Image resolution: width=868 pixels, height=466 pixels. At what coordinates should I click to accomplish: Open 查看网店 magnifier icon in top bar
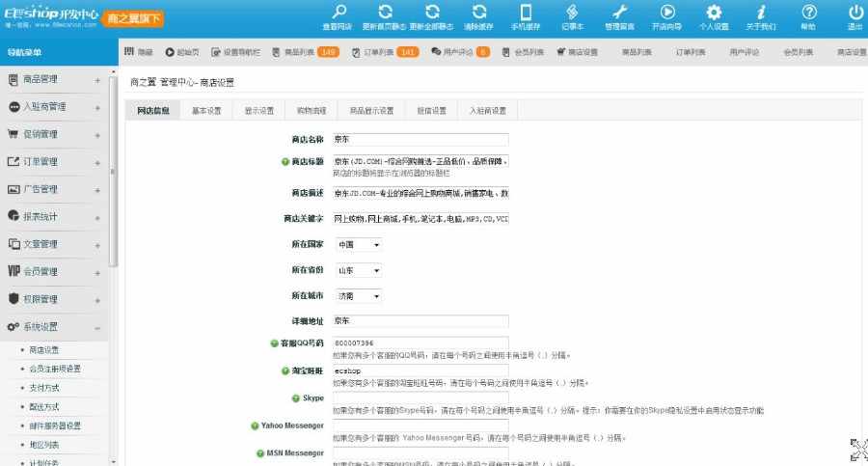pyautogui.click(x=339, y=12)
